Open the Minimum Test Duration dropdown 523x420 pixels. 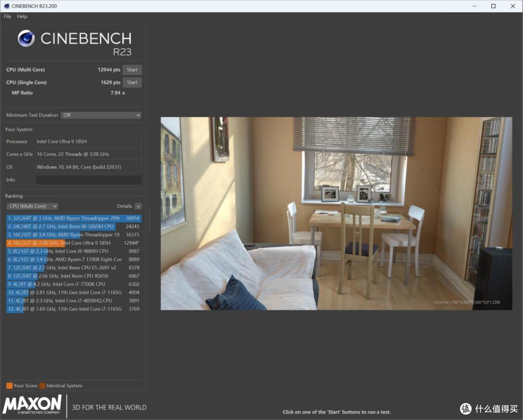coord(101,115)
